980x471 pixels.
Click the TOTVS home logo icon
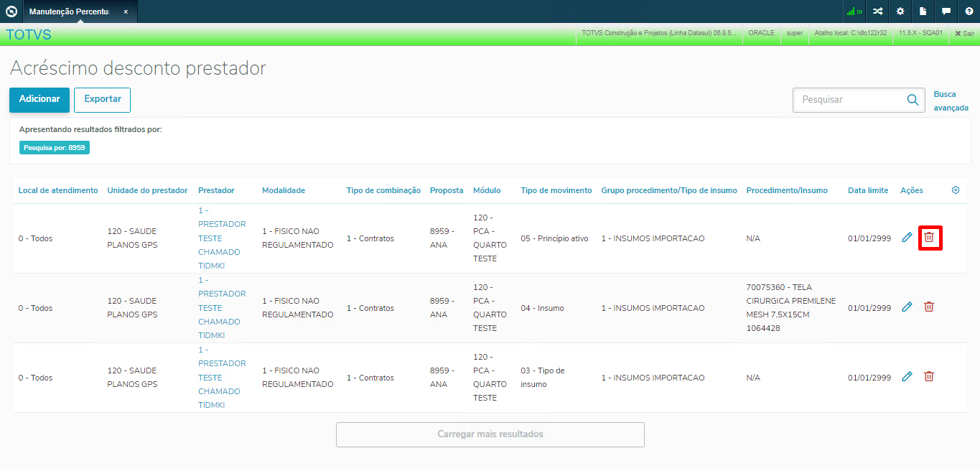click(x=11, y=11)
